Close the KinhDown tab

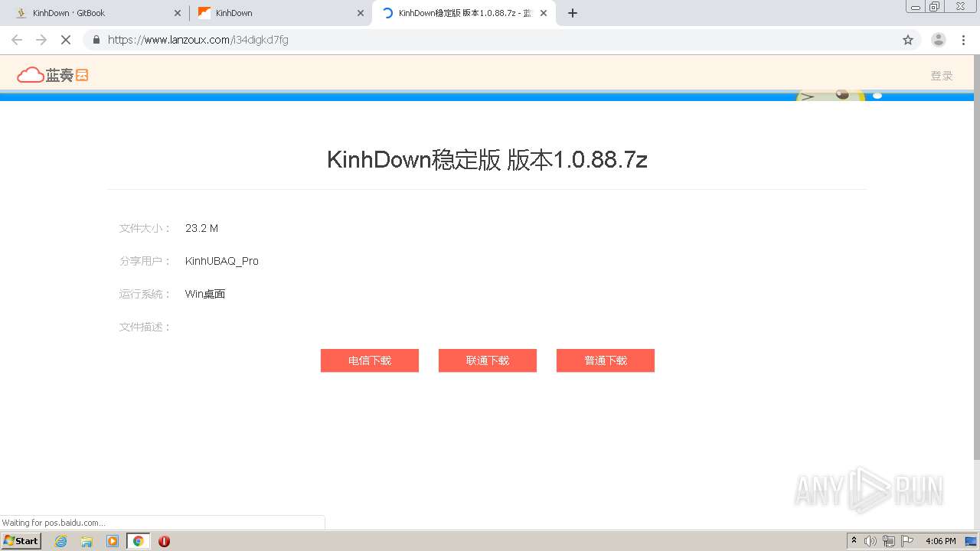pos(361,13)
